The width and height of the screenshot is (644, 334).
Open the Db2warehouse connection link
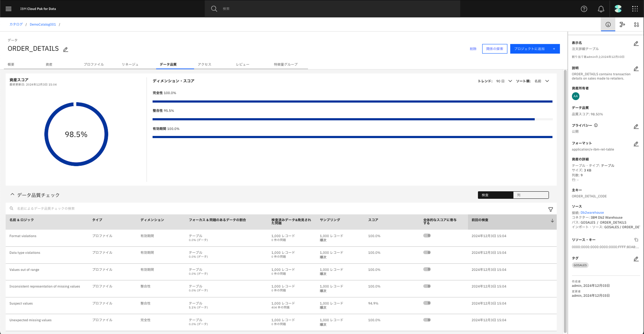592,212
